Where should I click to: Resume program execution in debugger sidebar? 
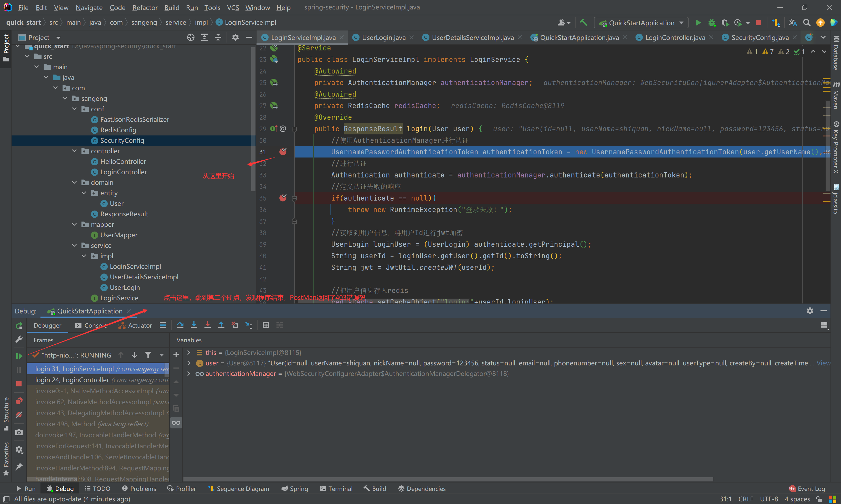(x=19, y=356)
